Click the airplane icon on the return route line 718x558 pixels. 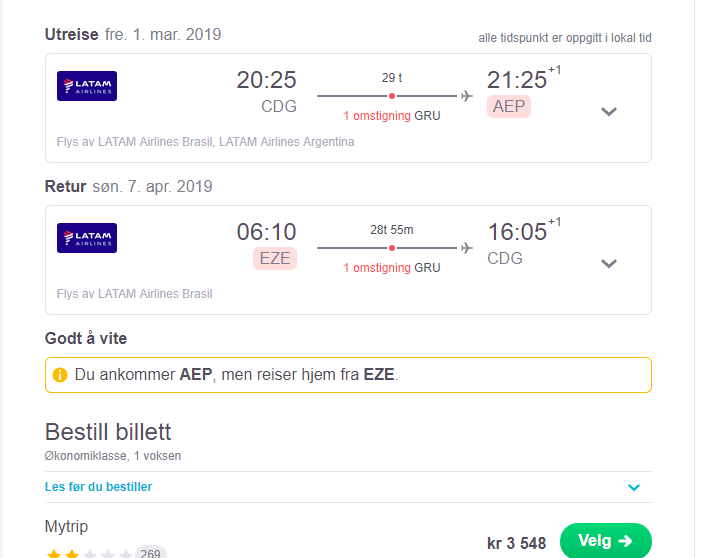click(x=467, y=248)
